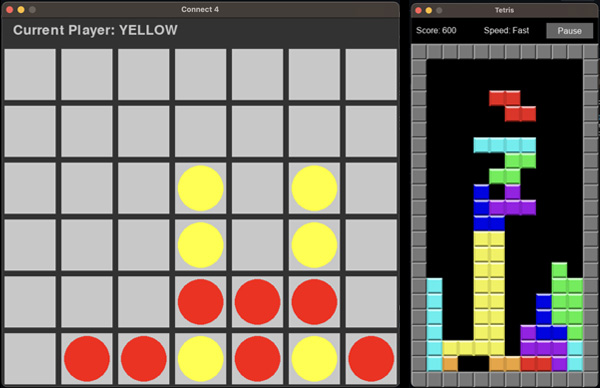
Task: Click the falling red Z tetromino
Action: (512, 106)
